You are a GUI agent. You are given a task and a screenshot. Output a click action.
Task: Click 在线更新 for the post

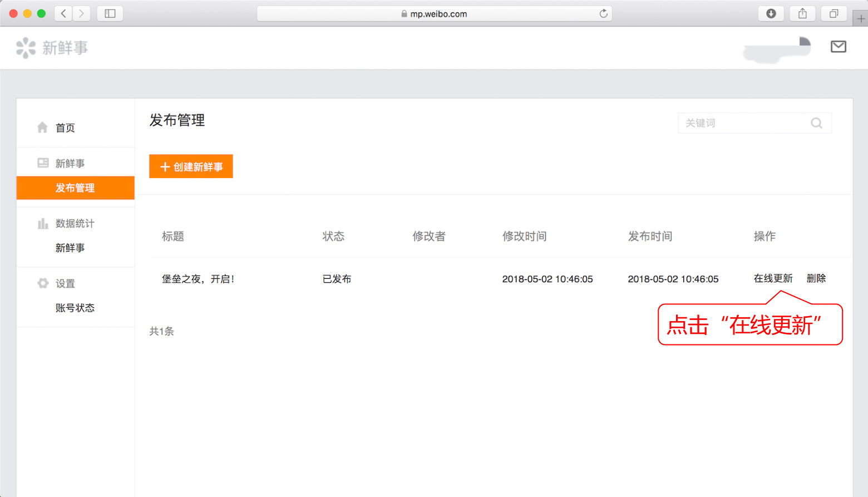tap(773, 278)
